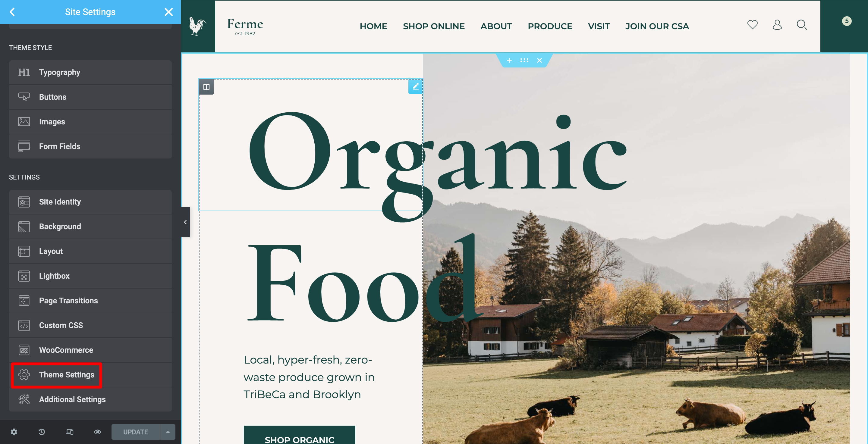Collapse the Elementor side panel

pos(185,222)
